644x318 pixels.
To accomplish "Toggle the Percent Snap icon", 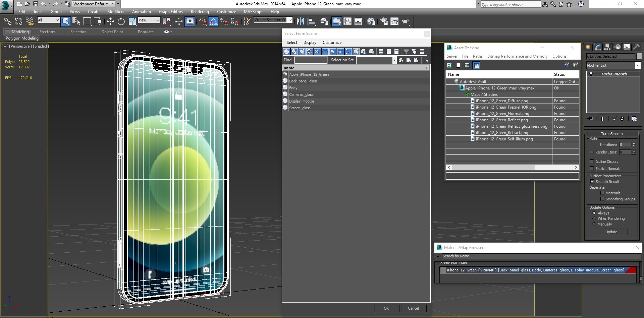I will [x=224, y=21].
